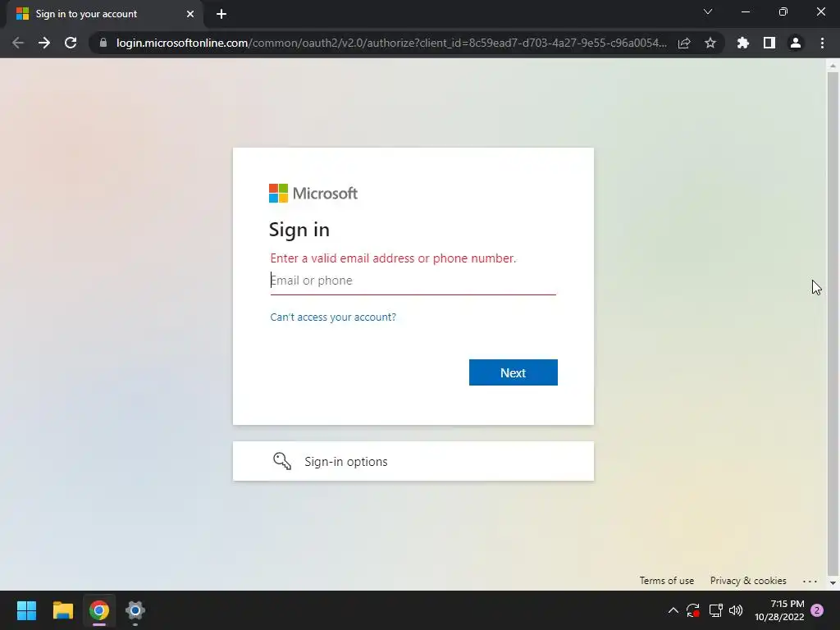Open the tab search chevron
The width and height of the screenshot is (840, 630).
coord(708,11)
